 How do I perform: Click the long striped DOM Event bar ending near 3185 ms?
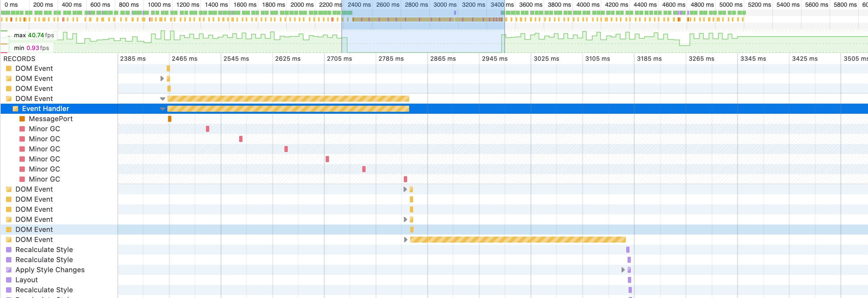click(x=518, y=240)
